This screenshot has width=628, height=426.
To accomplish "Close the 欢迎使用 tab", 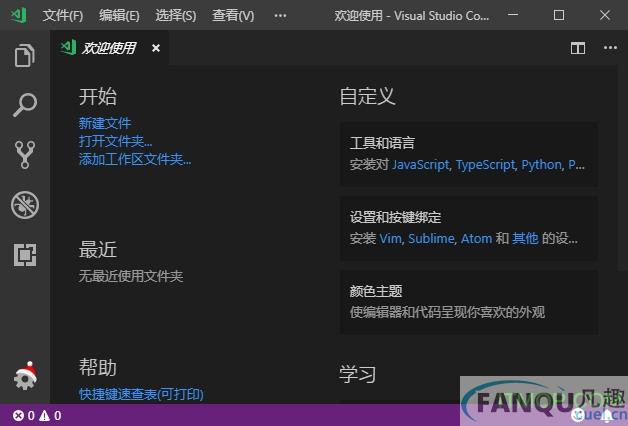I will [x=156, y=48].
